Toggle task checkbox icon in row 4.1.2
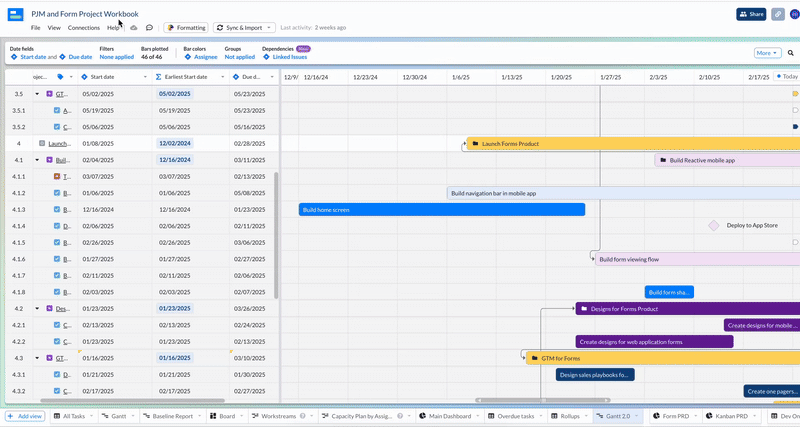 coord(57,193)
